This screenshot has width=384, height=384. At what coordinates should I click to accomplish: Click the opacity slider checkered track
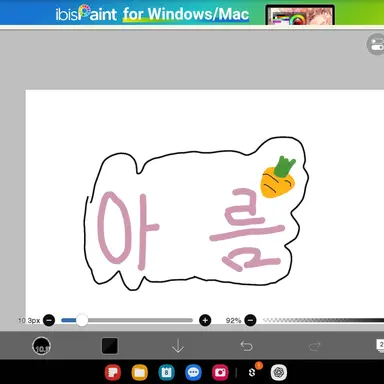click(323, 320)
